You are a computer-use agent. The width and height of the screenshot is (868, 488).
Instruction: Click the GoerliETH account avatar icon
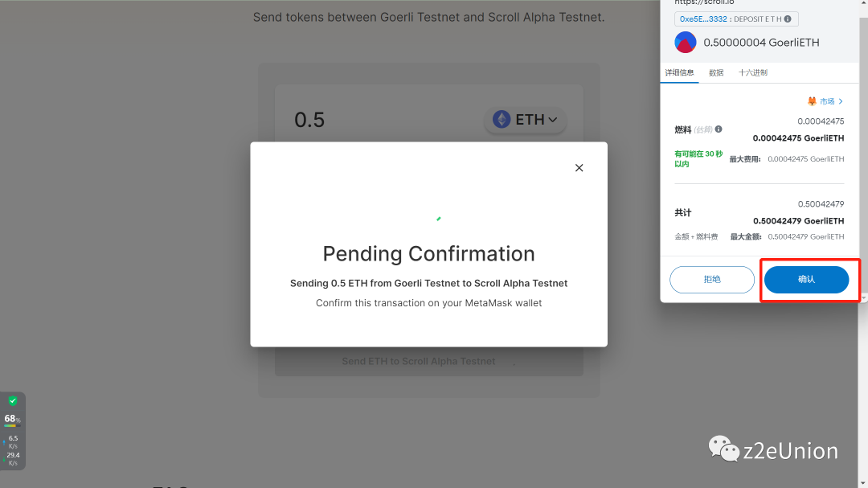click(686, 43)
